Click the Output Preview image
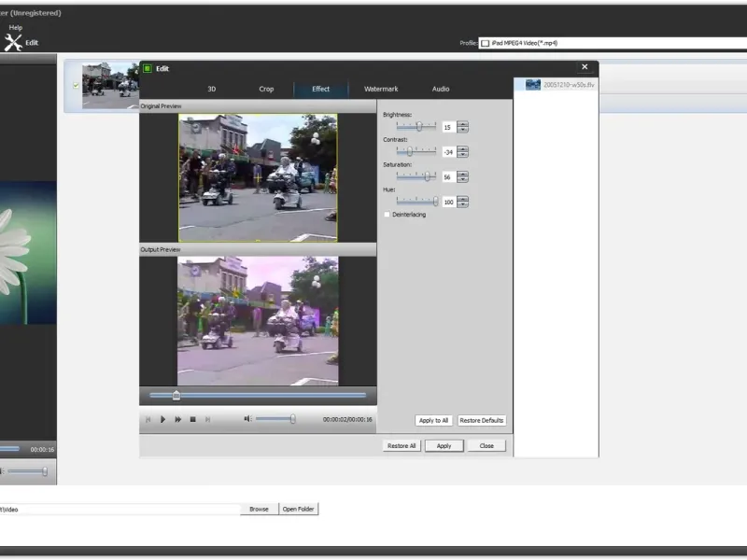 point(258,321)
